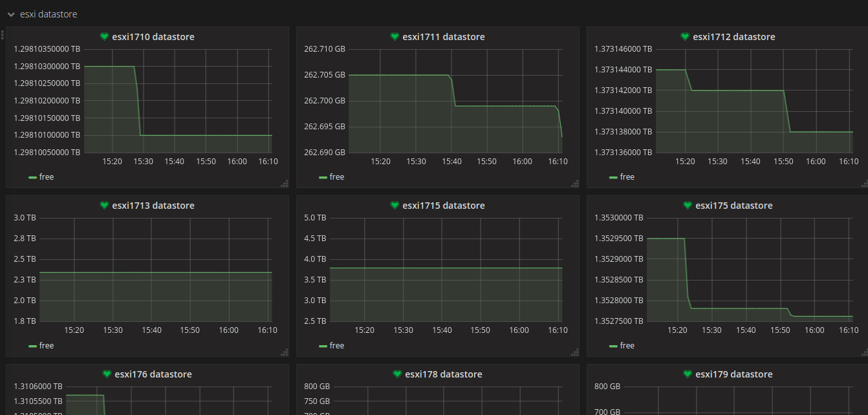Click heart icon of esxi1712 datastore panel

(685, 37)
